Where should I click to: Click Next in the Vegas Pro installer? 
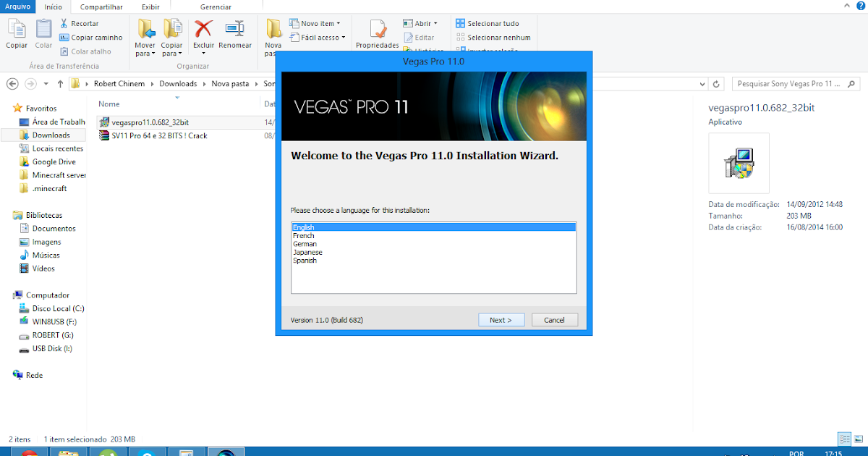point(501,320)
